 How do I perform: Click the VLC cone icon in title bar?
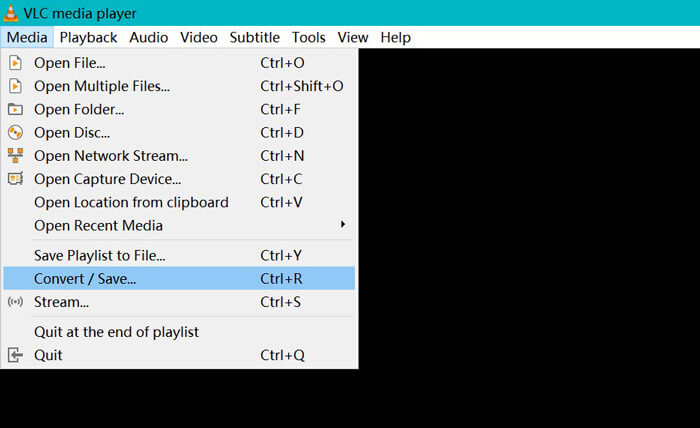click(11, 13)
